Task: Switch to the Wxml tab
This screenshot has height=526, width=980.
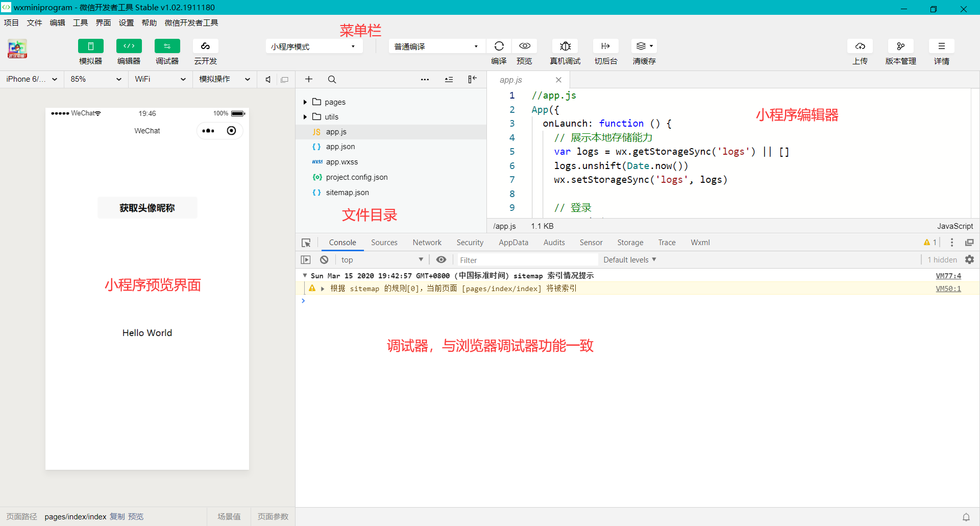Action: click(700, 243)
